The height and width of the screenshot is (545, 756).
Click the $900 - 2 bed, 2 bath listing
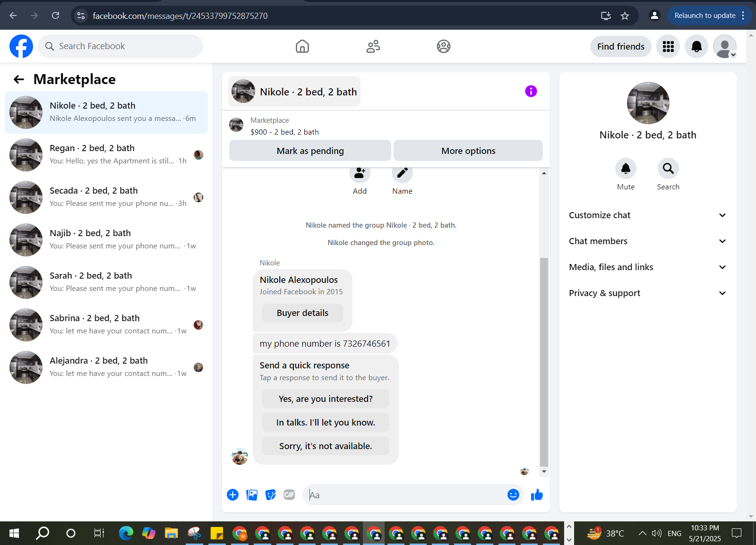pyautogui.click(x=284, y=132)
